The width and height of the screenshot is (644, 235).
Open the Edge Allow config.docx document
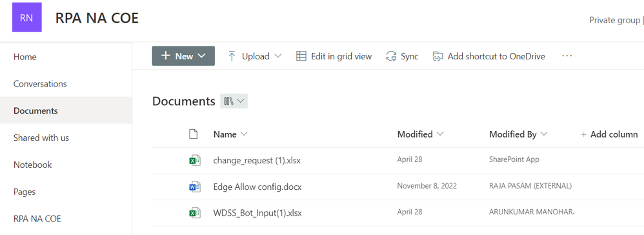(x=257, y=187)
